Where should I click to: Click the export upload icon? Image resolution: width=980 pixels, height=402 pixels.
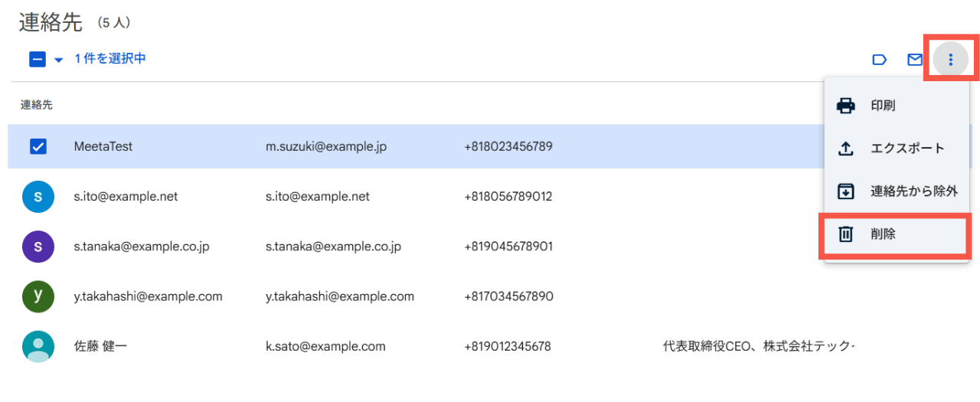[846, 149]
